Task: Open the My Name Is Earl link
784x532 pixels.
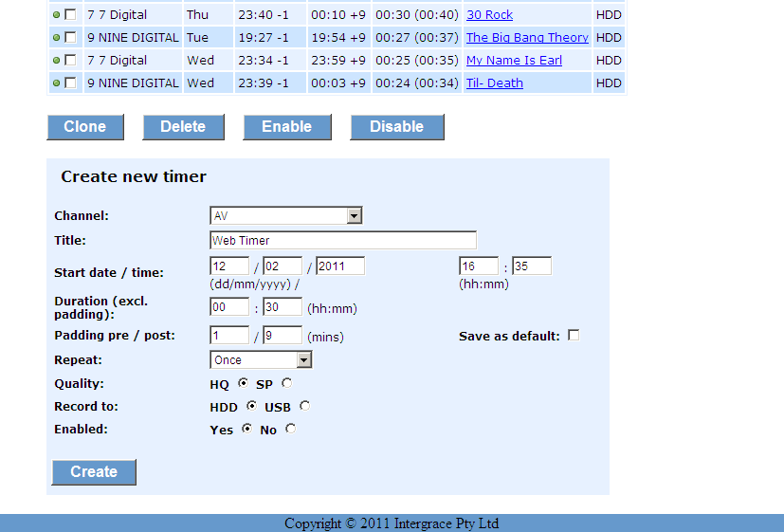Action: [514, 61]
